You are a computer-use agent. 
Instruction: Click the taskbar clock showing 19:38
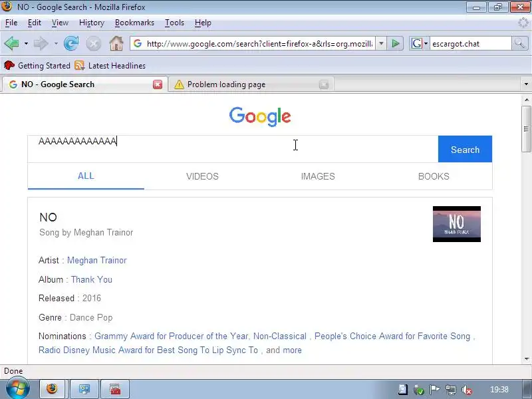499,390
